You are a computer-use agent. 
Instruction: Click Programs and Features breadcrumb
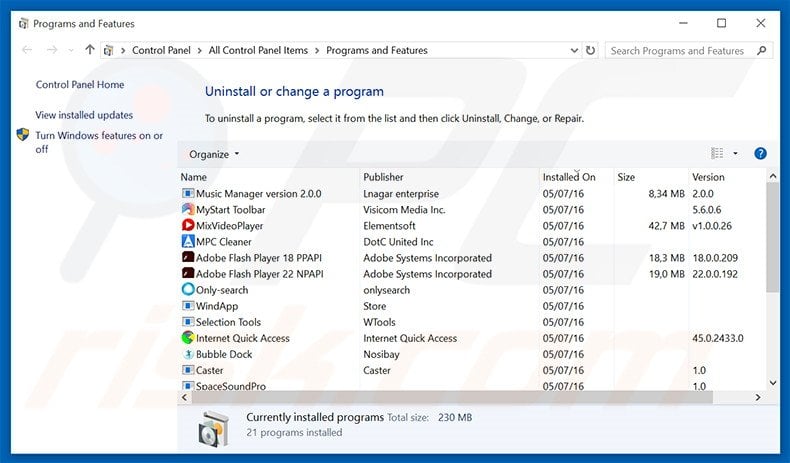(x=377, y=50)
